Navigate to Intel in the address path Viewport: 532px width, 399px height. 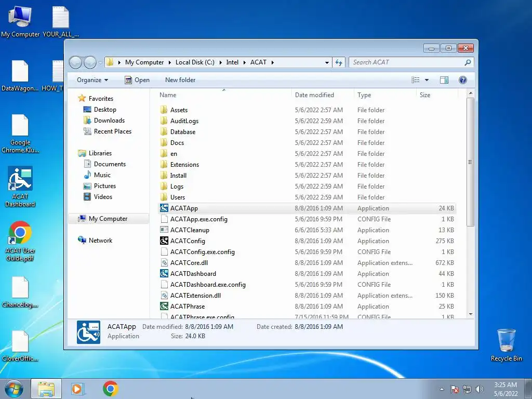232,62
